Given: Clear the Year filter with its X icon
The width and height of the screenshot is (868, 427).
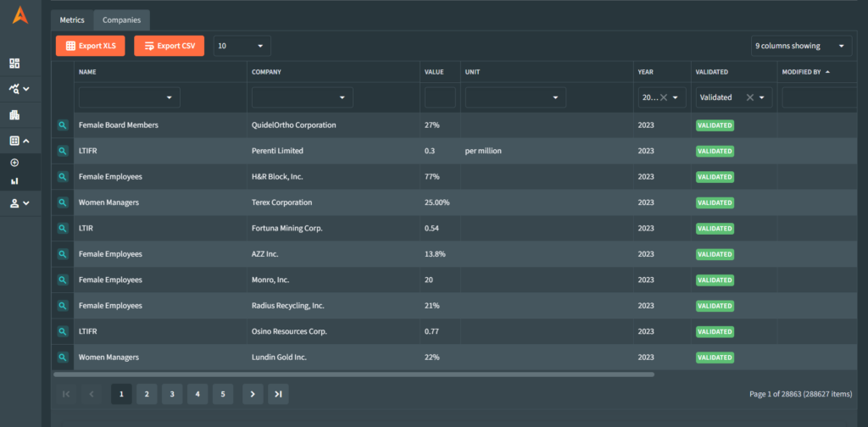Looking at the screenshot, I should 664,97.
